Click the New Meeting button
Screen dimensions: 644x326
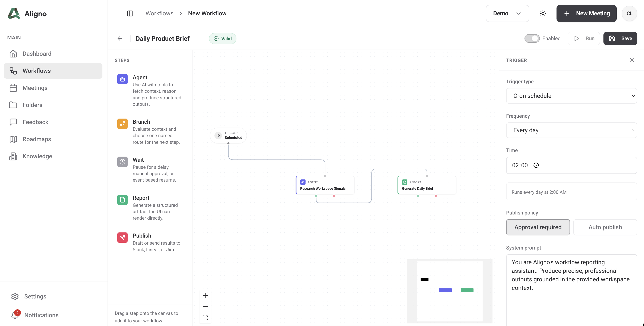pyautogui.click(x=586, y=13)
